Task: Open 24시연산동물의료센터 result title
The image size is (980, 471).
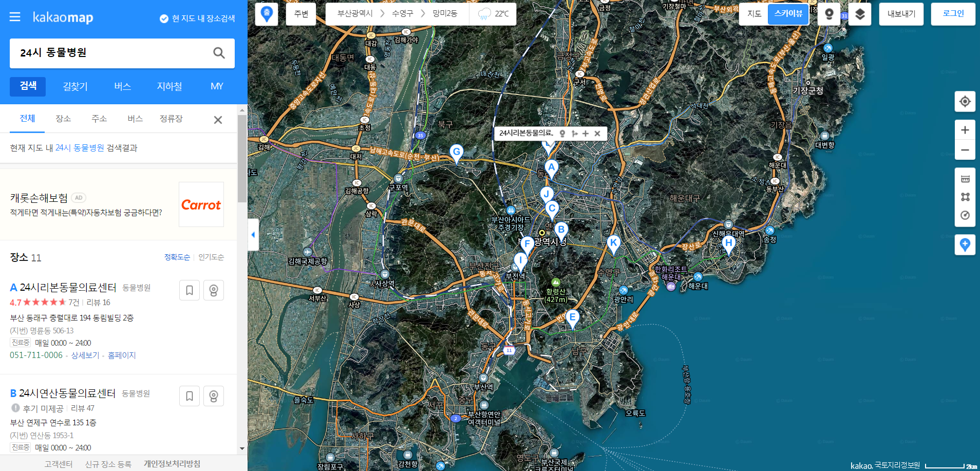Action: [67, 393]
